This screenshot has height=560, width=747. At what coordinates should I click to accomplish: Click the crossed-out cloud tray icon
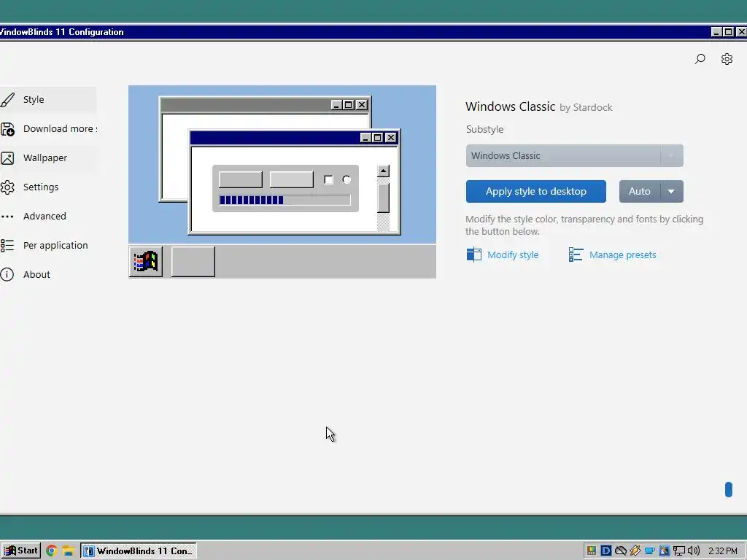pos(620,551)
